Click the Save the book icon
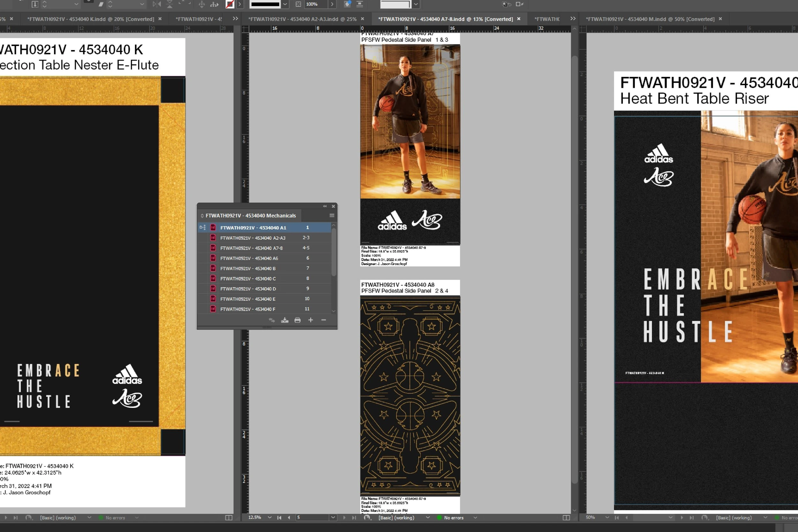 (285, 320)
